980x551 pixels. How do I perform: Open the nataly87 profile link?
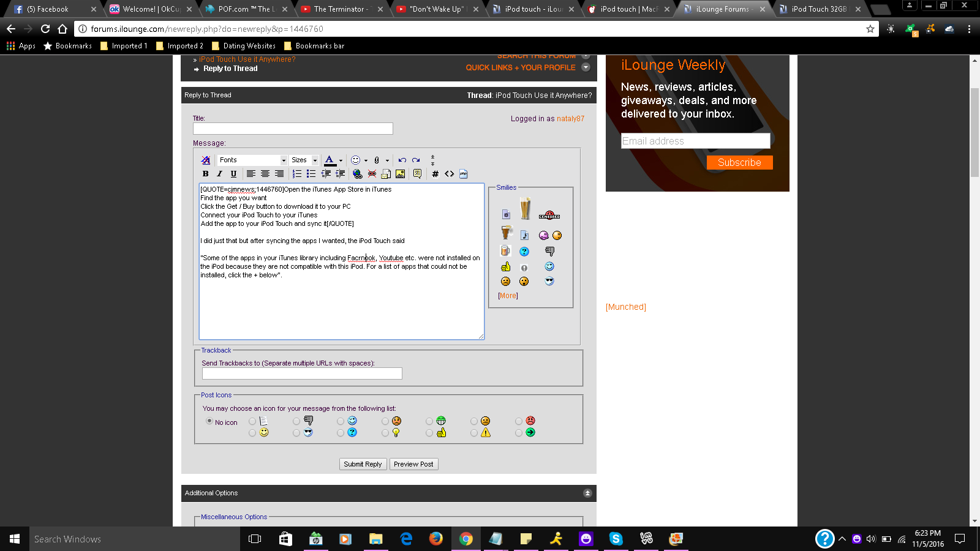(x=570, y=119)
